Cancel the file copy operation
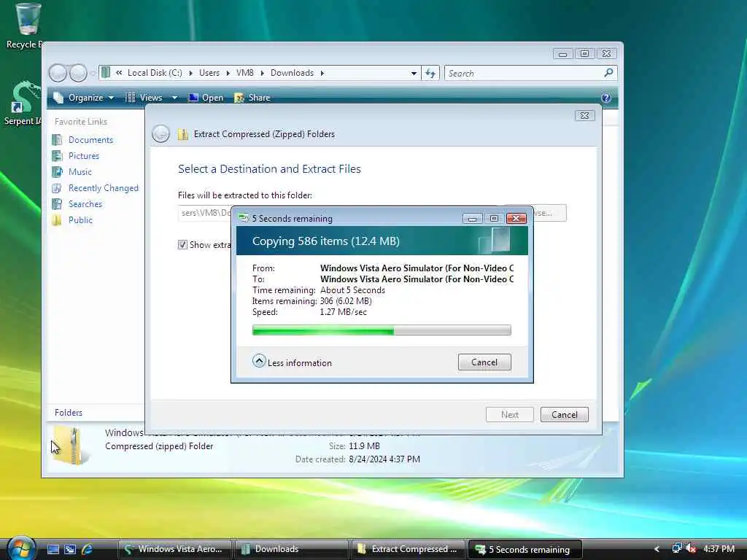 coord(484,362)
